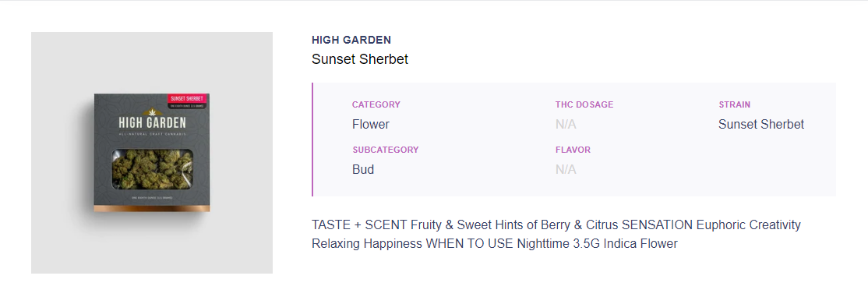Click the STRAIN label
This screenshot has height=304, width=868.
(735, 104)
